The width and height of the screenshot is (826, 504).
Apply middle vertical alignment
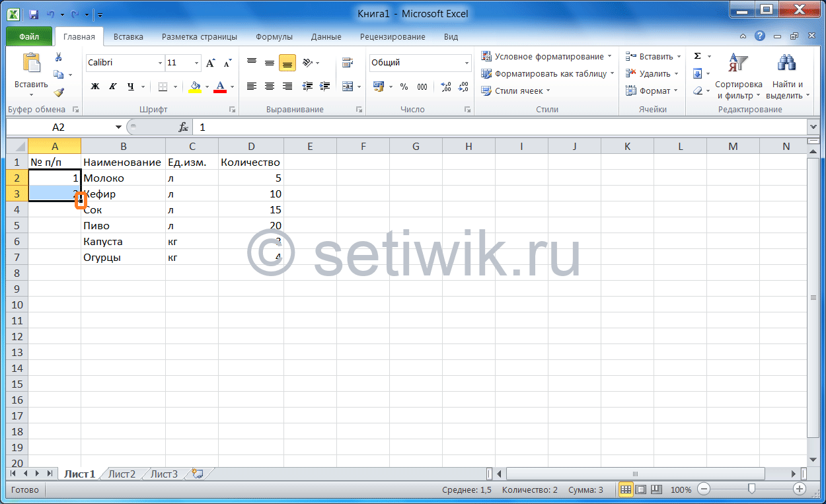(270, 63)
